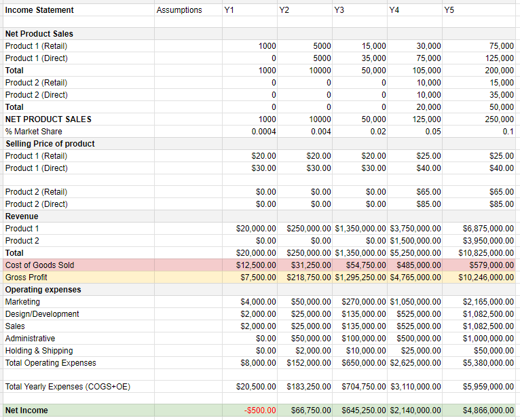The height and width of the screenshot is (420, 520).
Task: Select the Income Statement header cell
Action: coord(79,10)
